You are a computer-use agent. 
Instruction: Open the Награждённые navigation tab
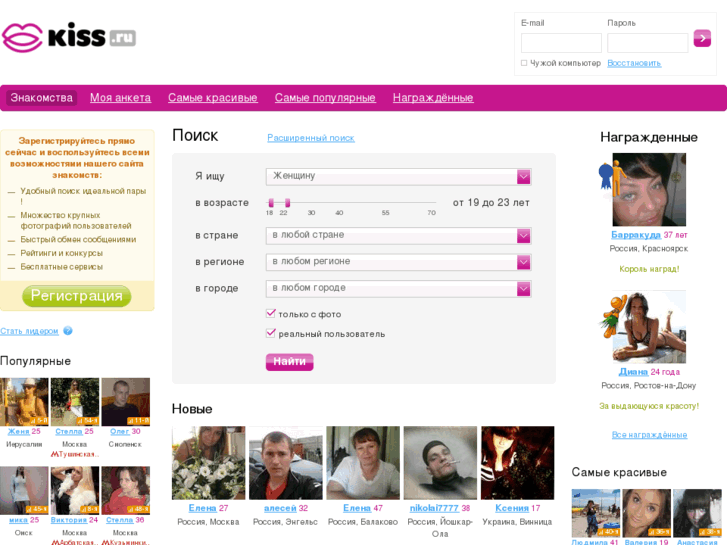pyautogui.click(x=433, y=98)
